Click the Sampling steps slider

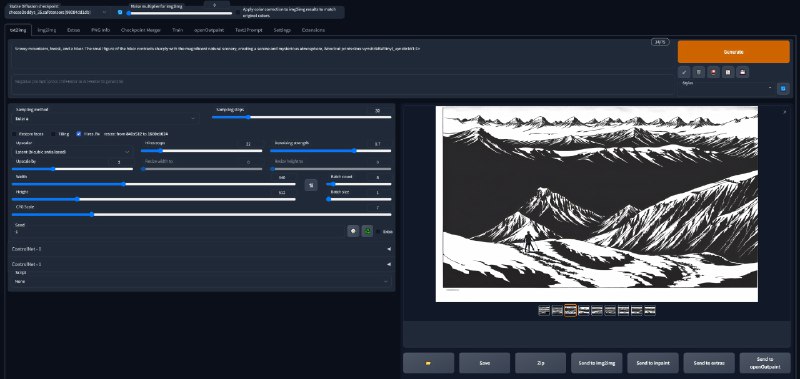pos(302,117)
